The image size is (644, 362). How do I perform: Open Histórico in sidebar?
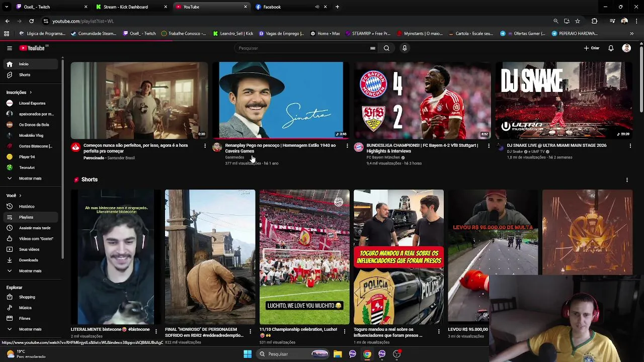[32, 207]
